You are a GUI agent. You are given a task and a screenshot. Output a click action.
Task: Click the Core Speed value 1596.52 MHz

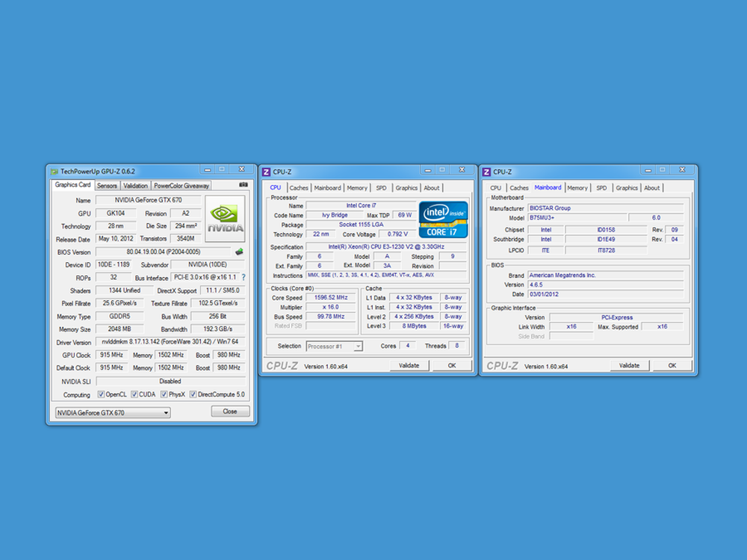(x=331, y=298)
